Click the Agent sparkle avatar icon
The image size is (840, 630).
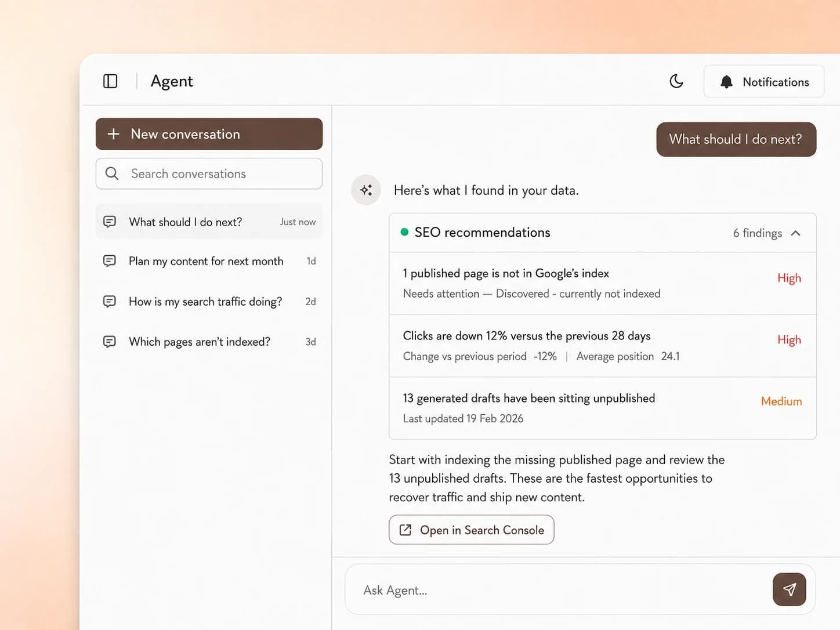click(366, 190)
